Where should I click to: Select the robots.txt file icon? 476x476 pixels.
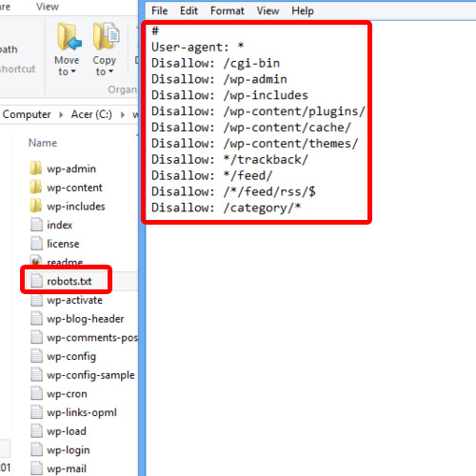point(36,281)
